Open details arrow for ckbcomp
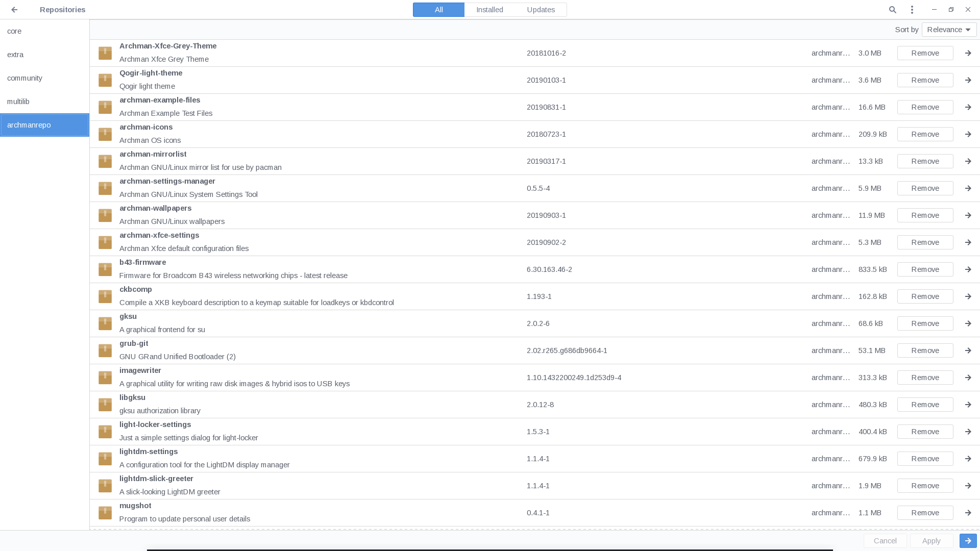This screenshot has height=551, width=980. tap(968, 296)
